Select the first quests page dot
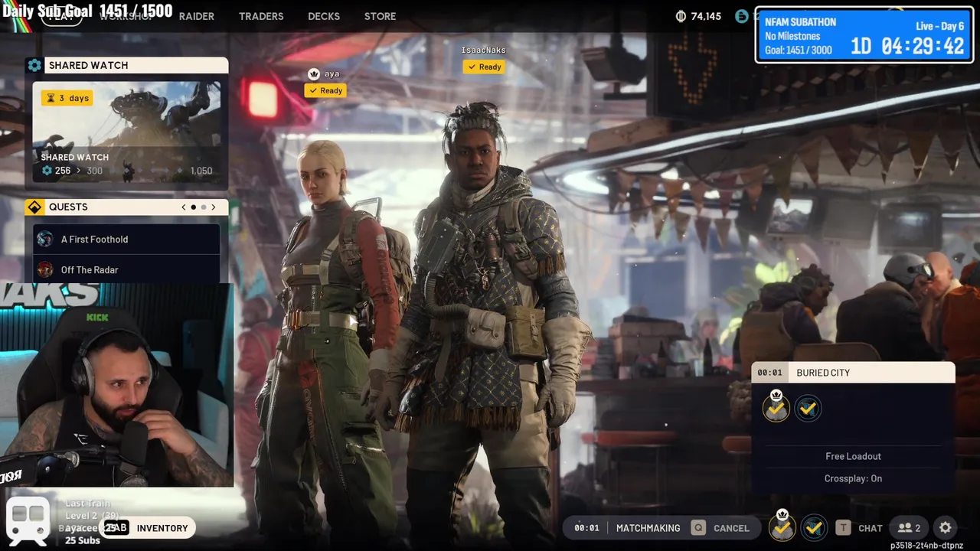The width and height of the screenshot is (980, 551). [193, 207]
